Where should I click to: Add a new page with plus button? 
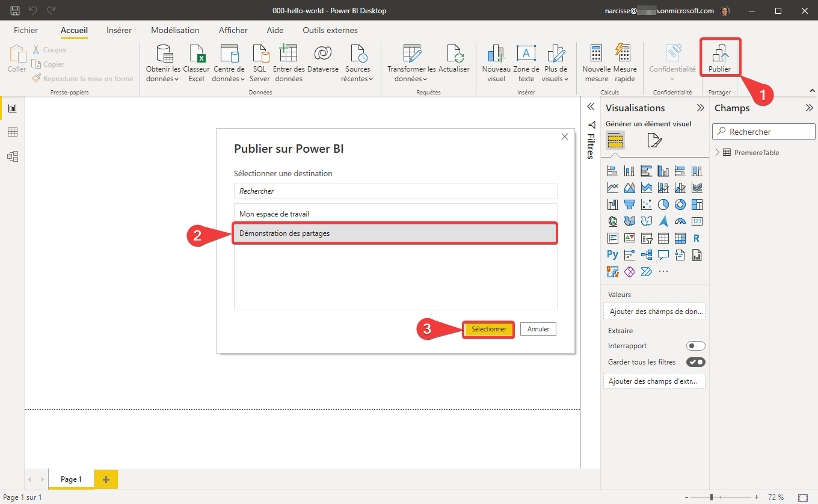click(106, 479)
